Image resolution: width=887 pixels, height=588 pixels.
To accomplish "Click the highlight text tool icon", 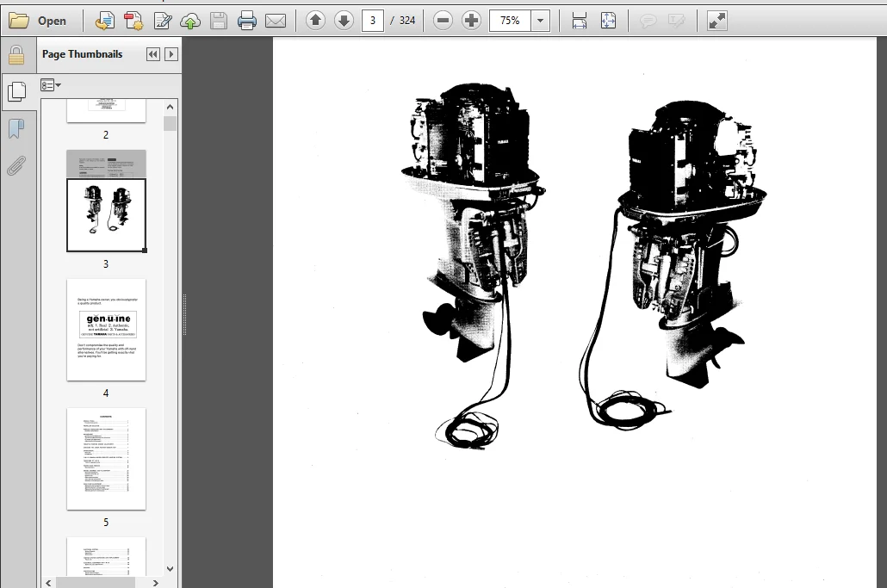I will coord(676,21).
